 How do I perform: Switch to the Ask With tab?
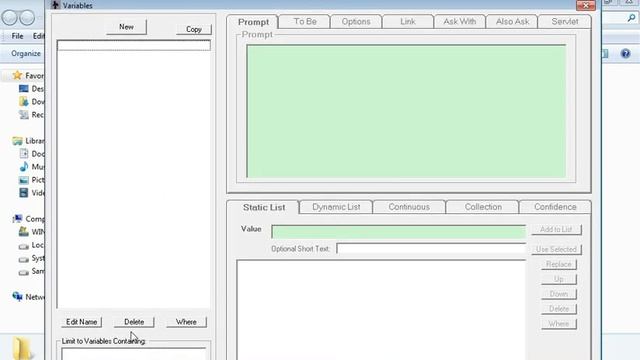460,22
